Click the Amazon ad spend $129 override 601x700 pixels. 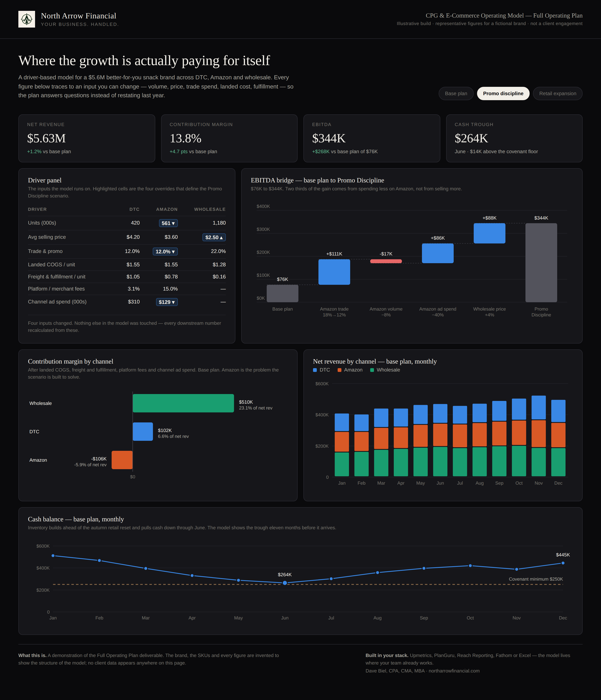[167, 302]
